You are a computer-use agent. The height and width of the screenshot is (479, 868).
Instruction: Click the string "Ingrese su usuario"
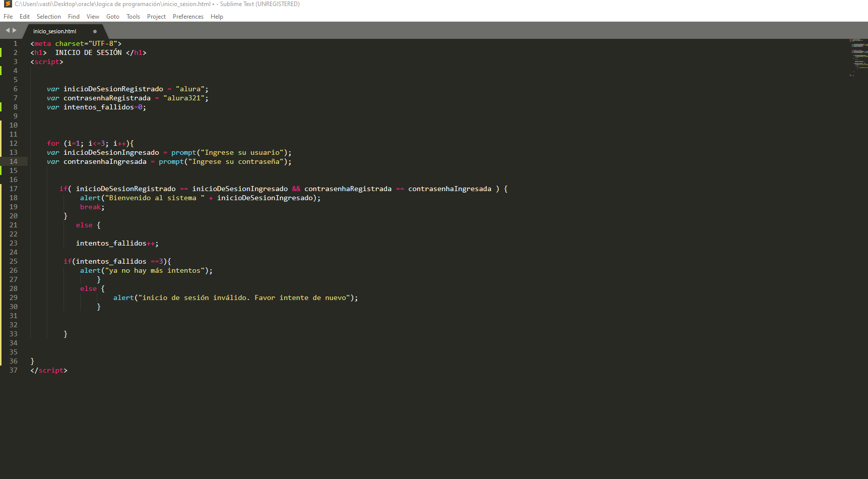coord(242,152)
